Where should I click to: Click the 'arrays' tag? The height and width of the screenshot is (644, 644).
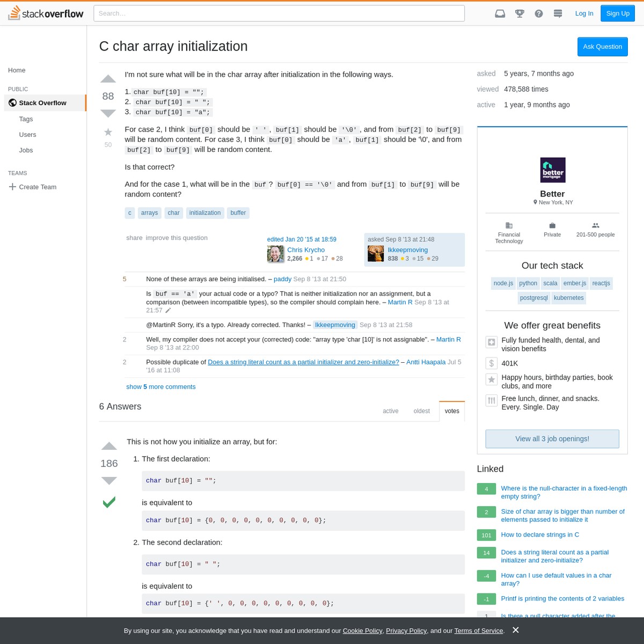tap(149, 213)
